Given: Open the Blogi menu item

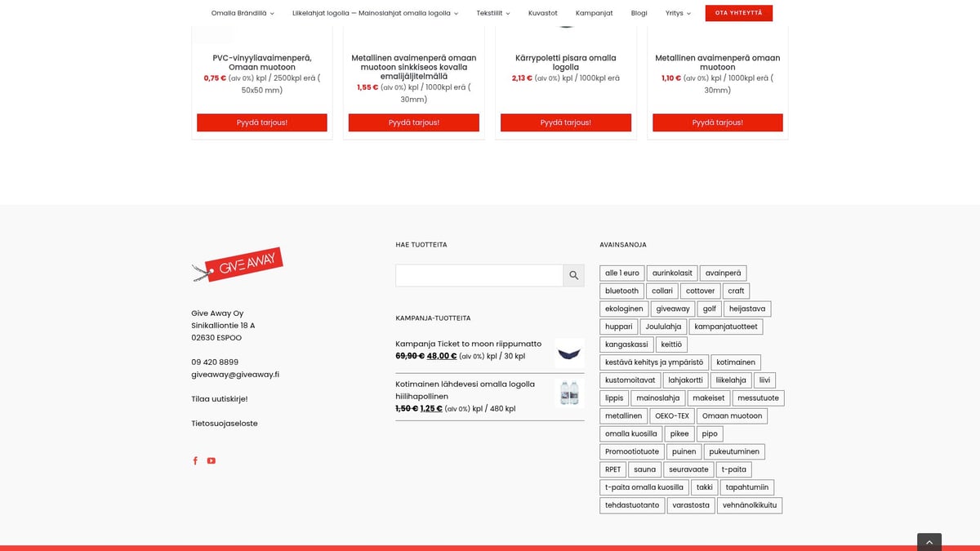Looking at the screenshot, I should (639, 13).
